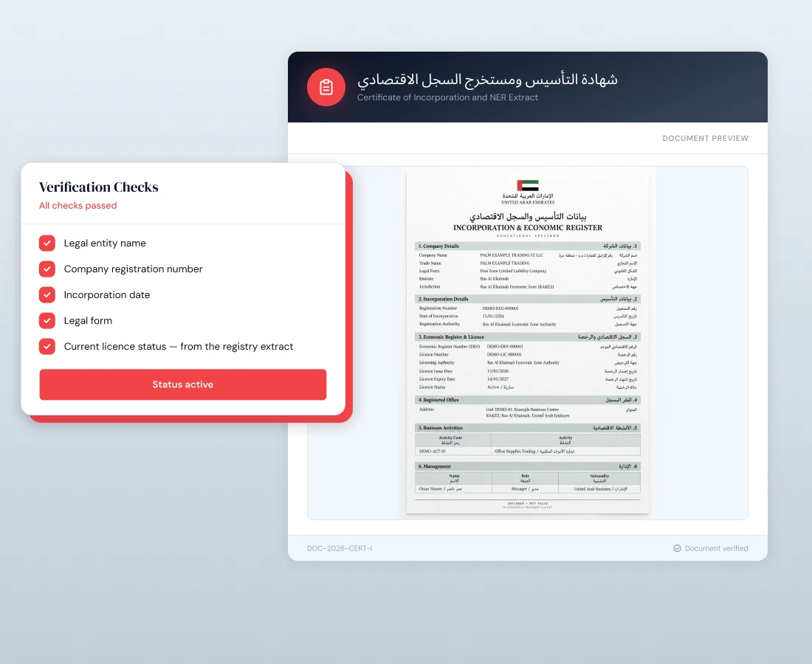
Task: Click the All checks passed text
Action: pos(78,205)
